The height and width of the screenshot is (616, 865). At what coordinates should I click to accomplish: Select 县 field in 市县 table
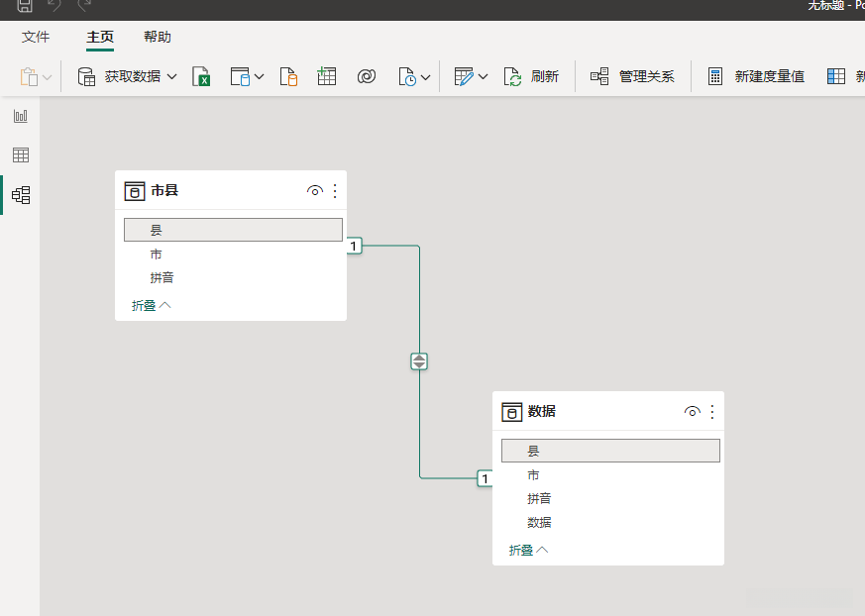point(234,230)
